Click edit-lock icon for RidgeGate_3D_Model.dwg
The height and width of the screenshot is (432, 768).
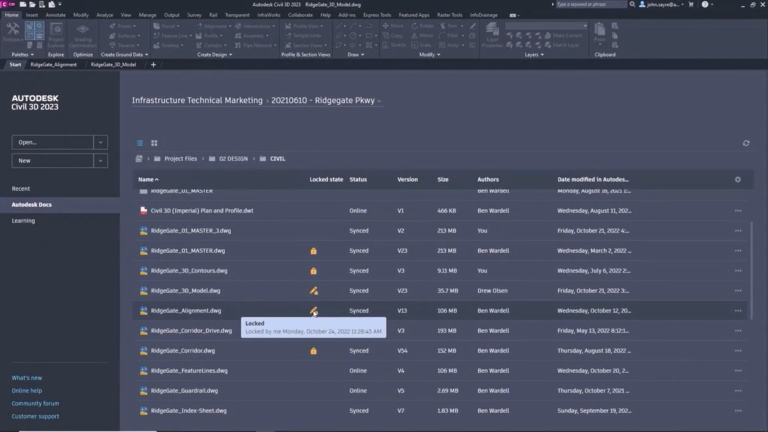tap(313, 291)
